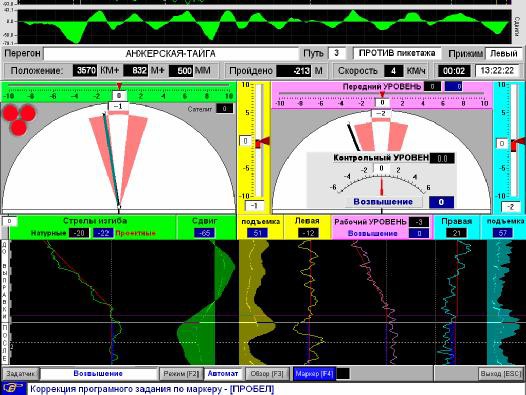Click the Автомат mode field
Screen dimensions: 526x395
click(x=223, y=374)
